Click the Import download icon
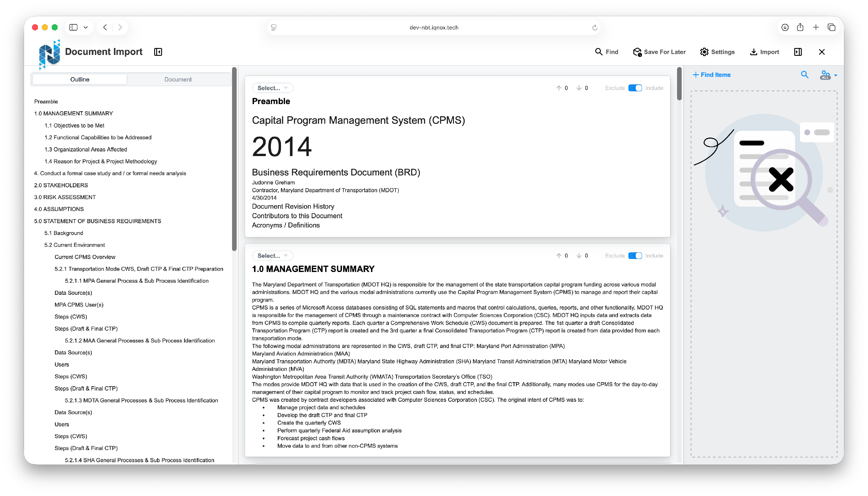Viewport: 868px width, 496px height. [x=753, y=52]
